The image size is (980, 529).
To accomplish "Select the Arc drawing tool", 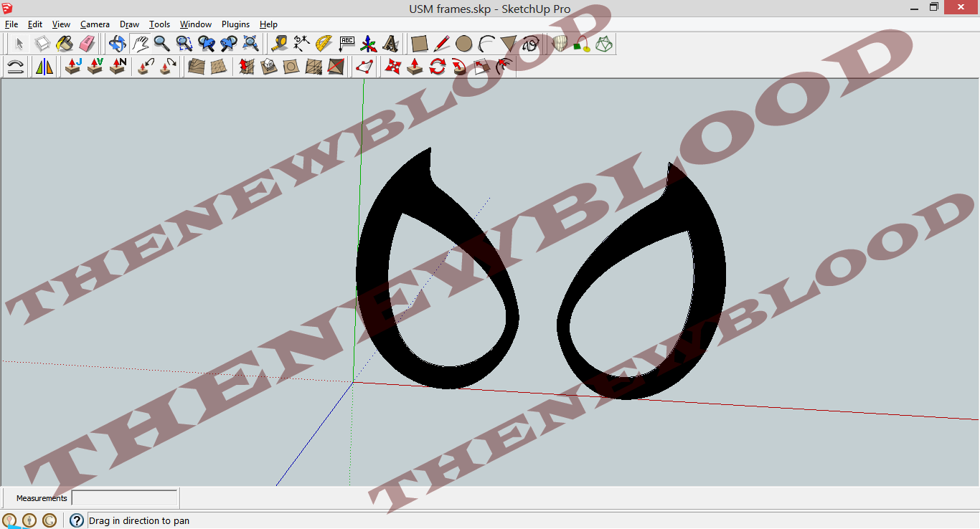I will click(486, 44).
